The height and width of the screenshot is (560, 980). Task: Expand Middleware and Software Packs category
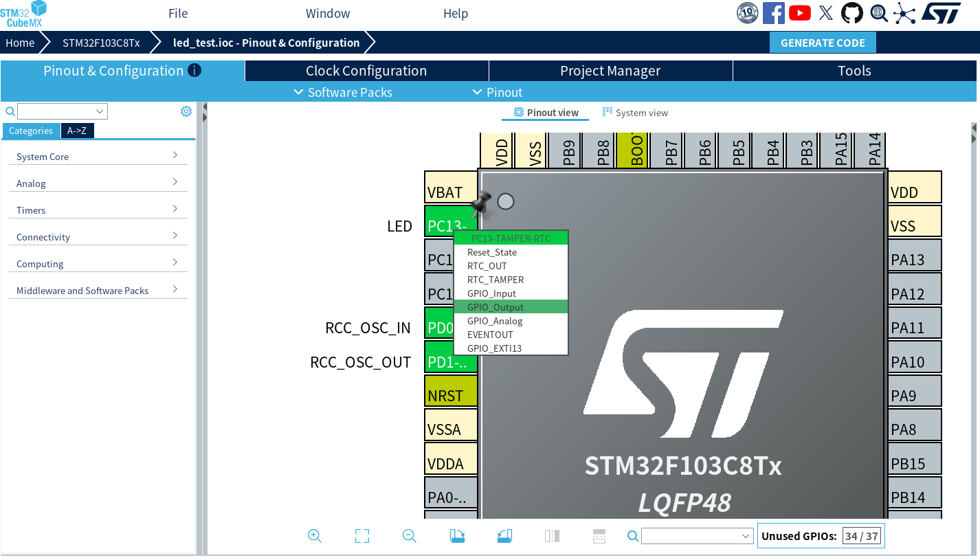tap(98, 290)
